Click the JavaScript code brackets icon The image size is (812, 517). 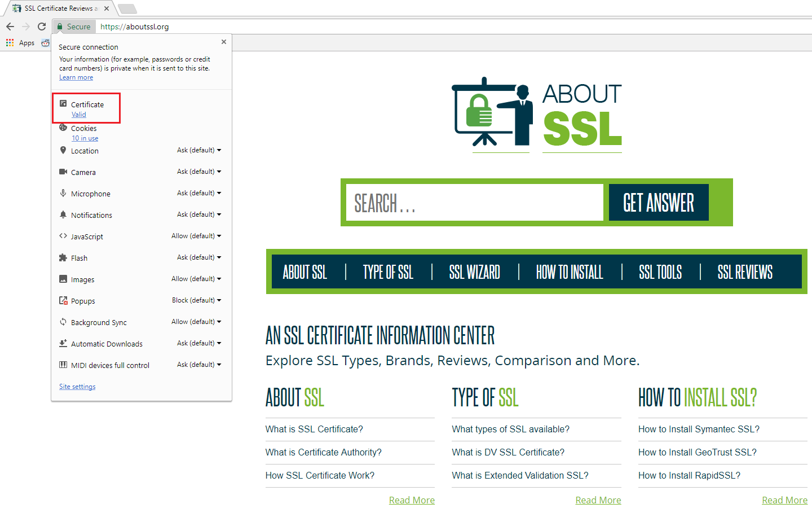[x=63, y=236]
